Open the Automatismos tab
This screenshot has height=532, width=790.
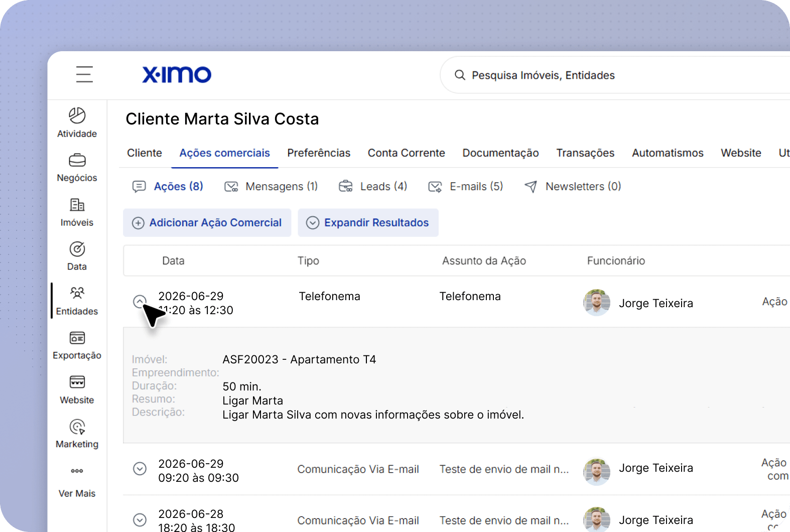coord(668,153)
